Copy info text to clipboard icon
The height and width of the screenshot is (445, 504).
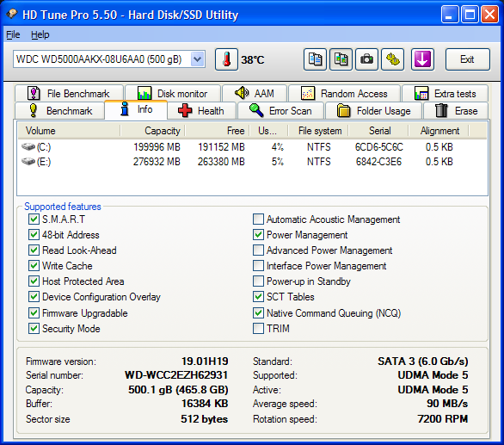click(x=315, y=59)
